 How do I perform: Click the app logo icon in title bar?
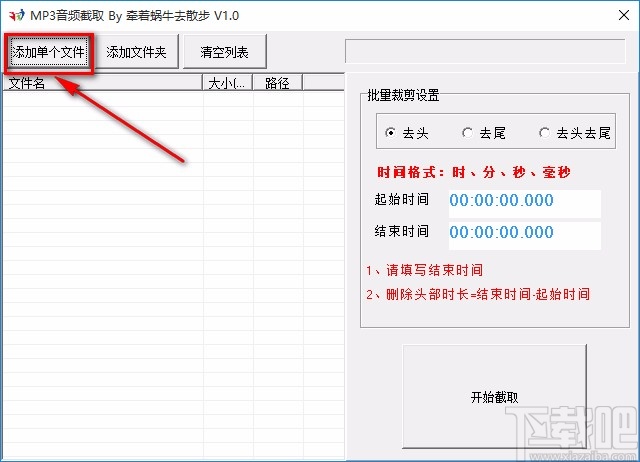[16, 16]
